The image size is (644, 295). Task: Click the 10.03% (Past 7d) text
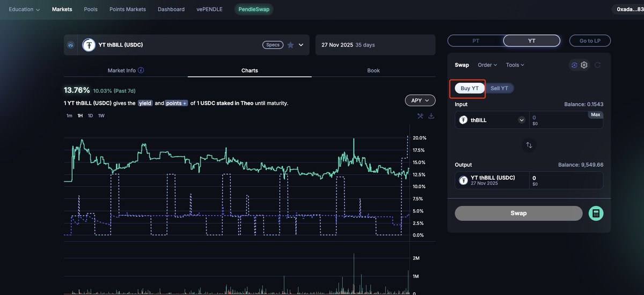coord(114,91)
